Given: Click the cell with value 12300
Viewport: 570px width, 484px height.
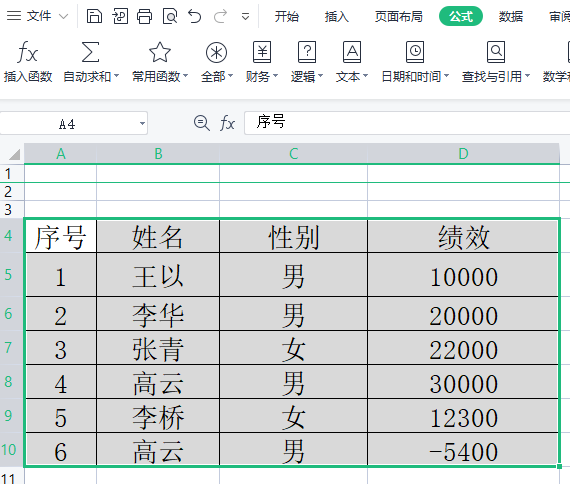Looking at the screenshot, I should tap(463, 416).
